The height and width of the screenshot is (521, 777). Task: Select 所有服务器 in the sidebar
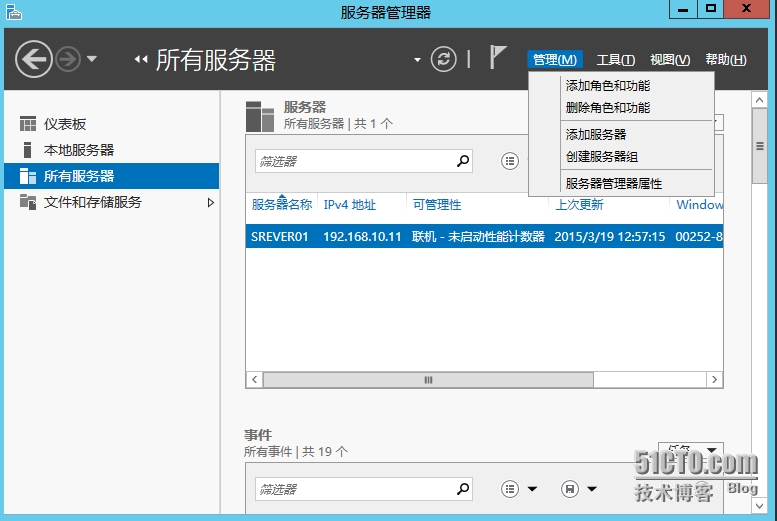(x=111, y=176)
